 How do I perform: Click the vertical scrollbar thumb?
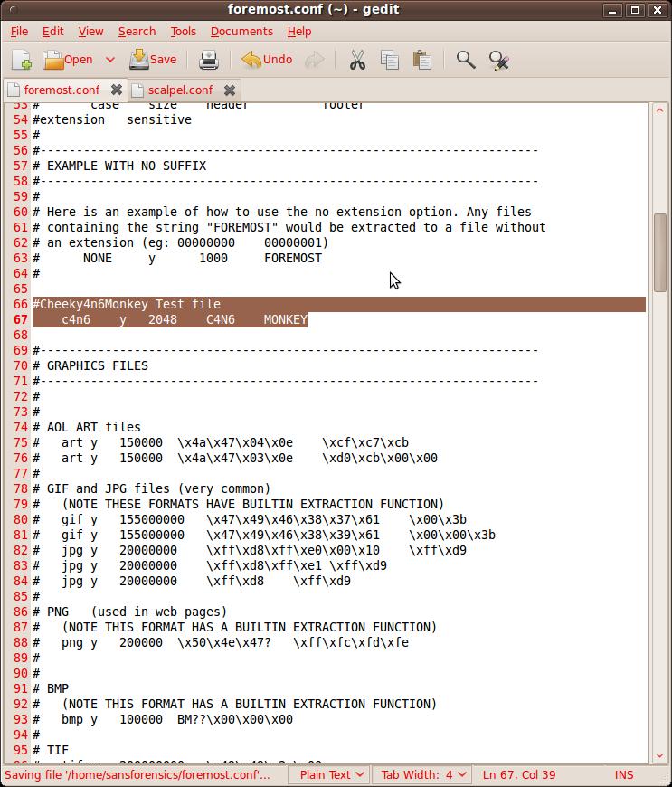click(659, 252)
